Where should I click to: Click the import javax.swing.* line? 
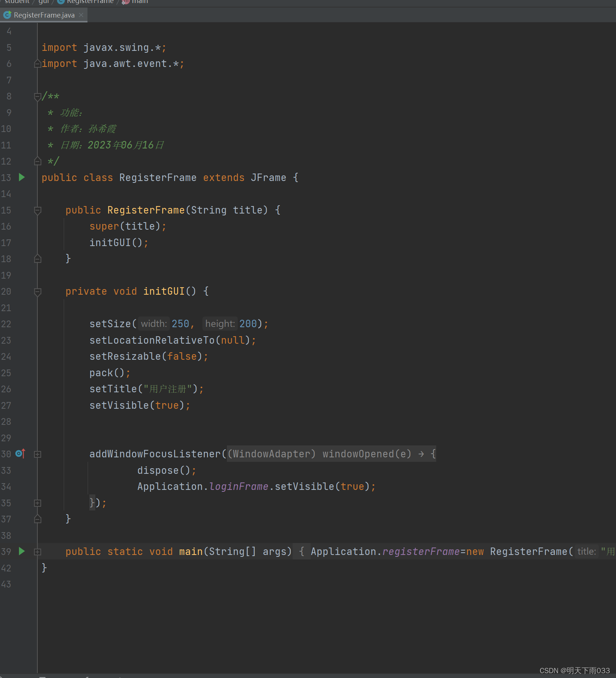tap(104, 47)
